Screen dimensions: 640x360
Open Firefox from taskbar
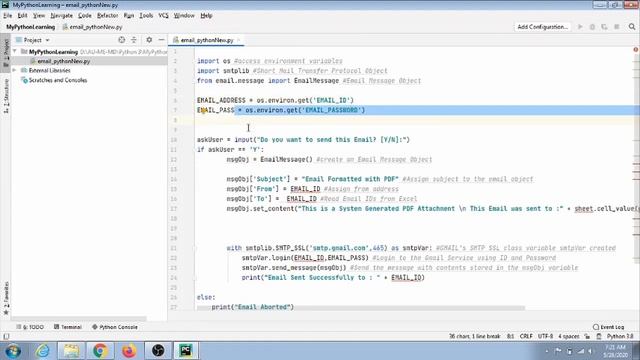(129, 351)
